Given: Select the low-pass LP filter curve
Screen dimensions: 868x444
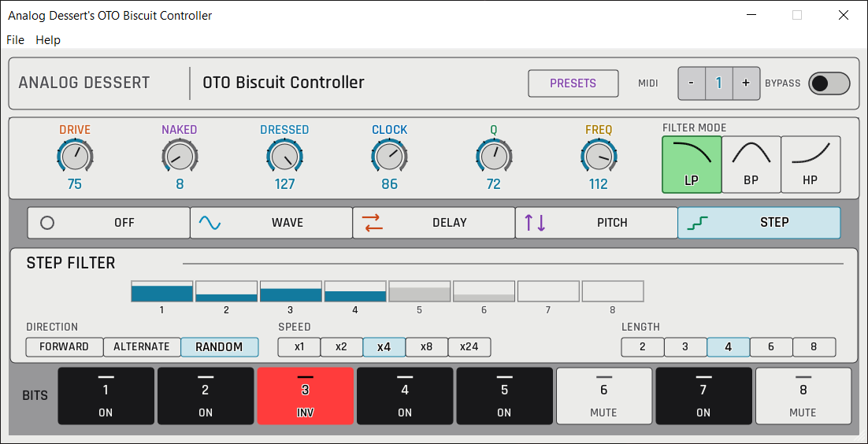Looking at the screenshot, I should pos(692,165).
